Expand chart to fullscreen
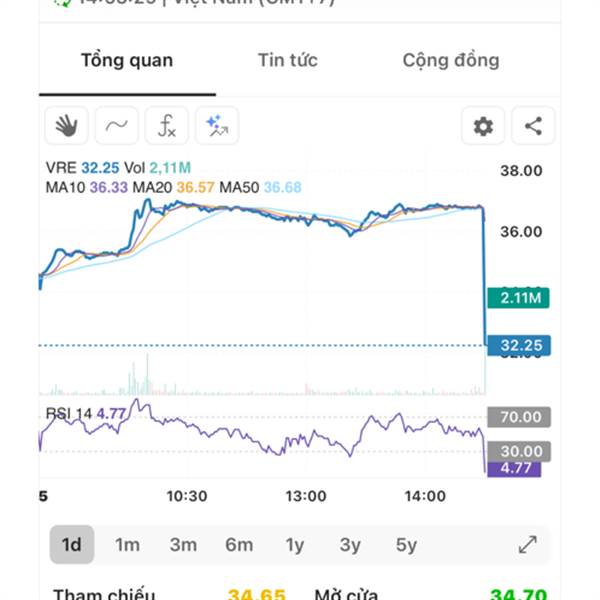This screenshot has width=600, height=600. coord(527,545)
